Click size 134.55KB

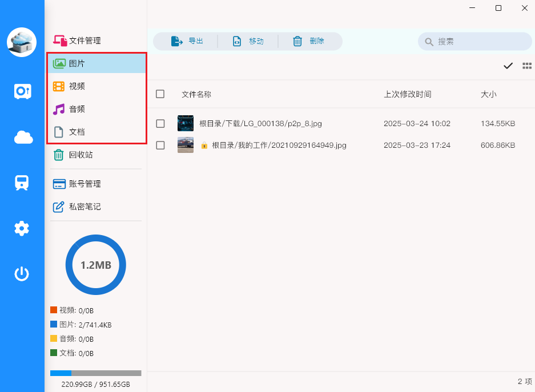pos(498,123)
